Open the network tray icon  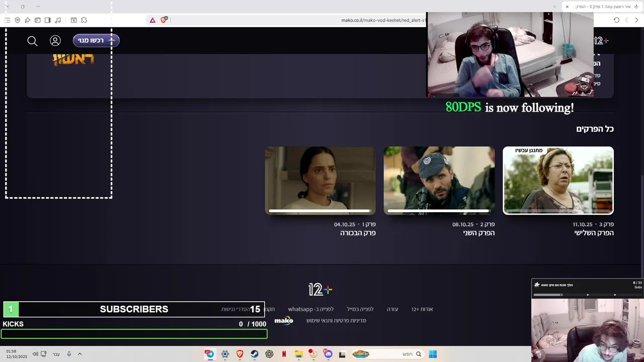[x=44, y=354]
